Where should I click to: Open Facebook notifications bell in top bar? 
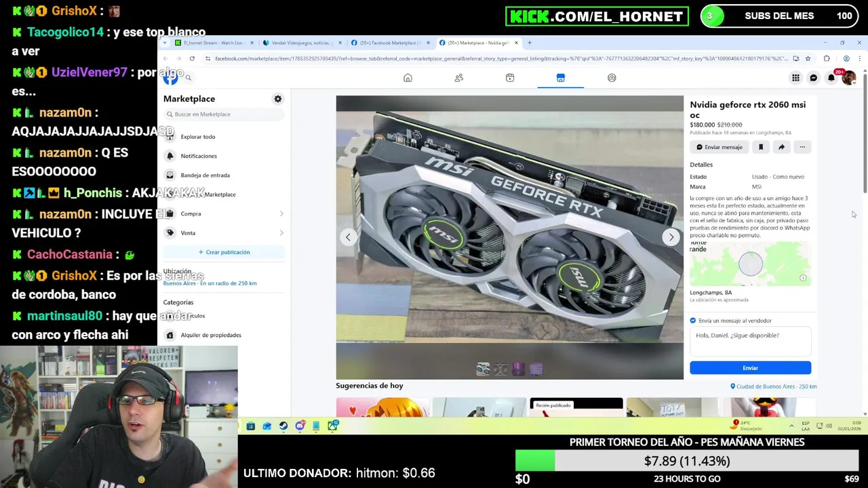pos(831,78)
